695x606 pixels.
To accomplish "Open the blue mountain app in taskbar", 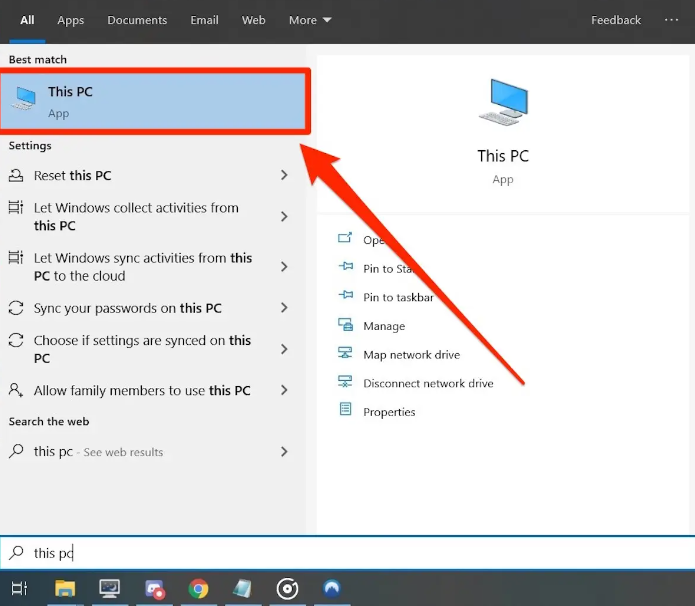I will 332,588.
